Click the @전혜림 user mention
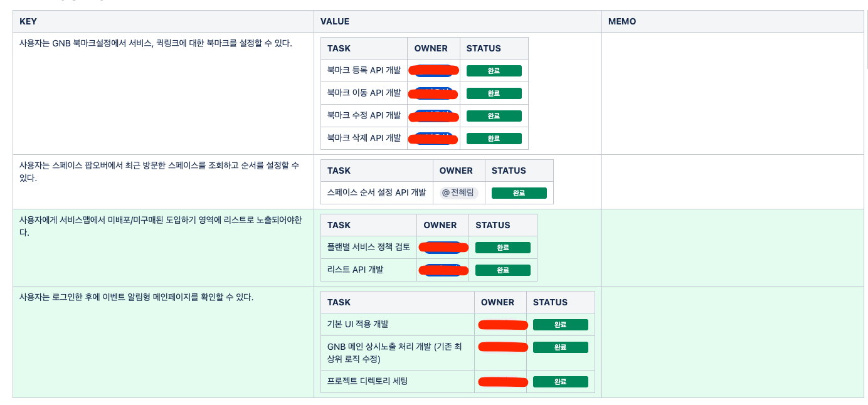 coord(458,192)
